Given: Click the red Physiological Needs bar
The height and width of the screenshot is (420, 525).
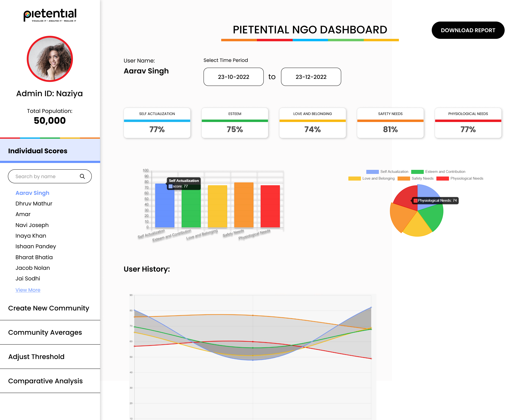Looking at the screenshot, I should (x=270, y=207).
